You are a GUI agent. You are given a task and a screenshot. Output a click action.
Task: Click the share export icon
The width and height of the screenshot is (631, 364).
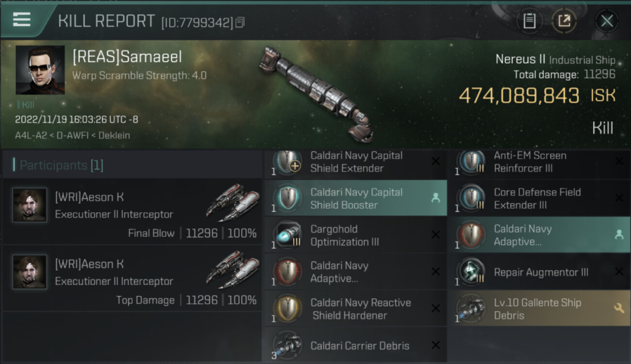click(564, 21)
